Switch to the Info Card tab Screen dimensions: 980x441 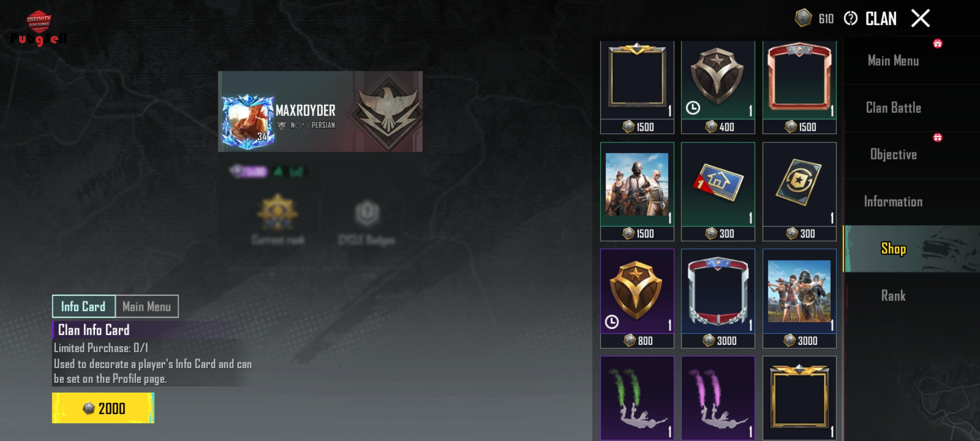coord(84,306)
